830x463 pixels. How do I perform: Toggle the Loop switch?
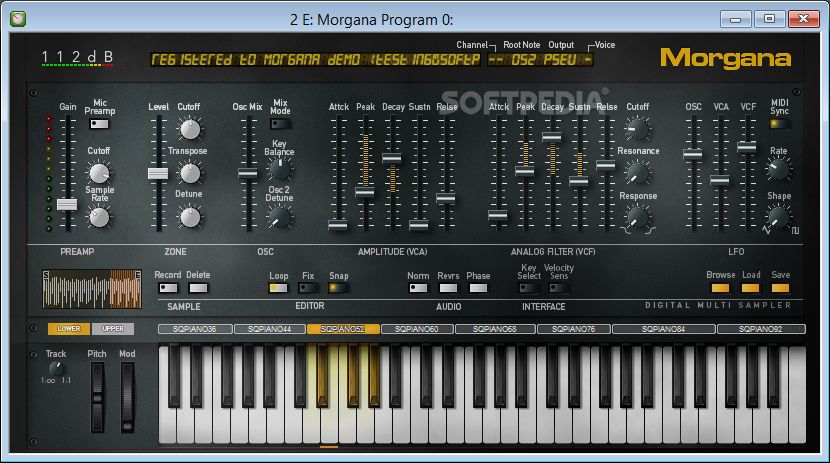coord(278,288)
